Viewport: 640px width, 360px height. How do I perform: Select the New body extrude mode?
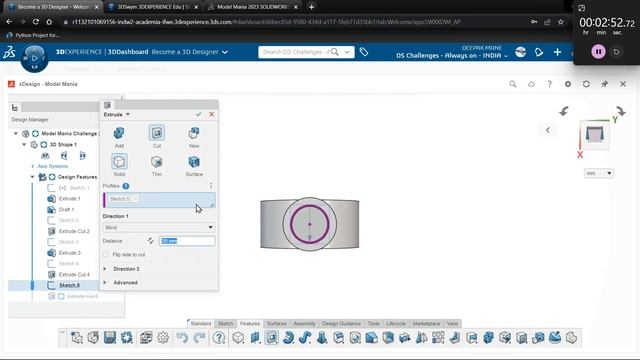(x=194, y=137)
